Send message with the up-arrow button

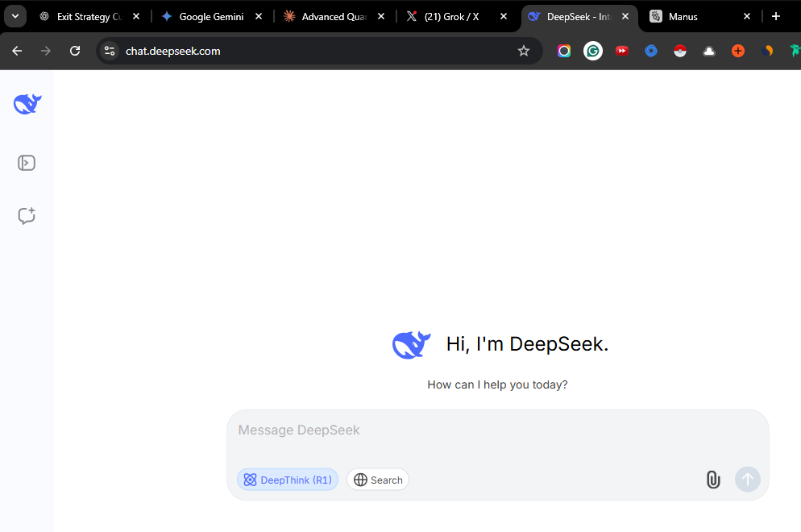pyautogui.click(x=747, y=480)
